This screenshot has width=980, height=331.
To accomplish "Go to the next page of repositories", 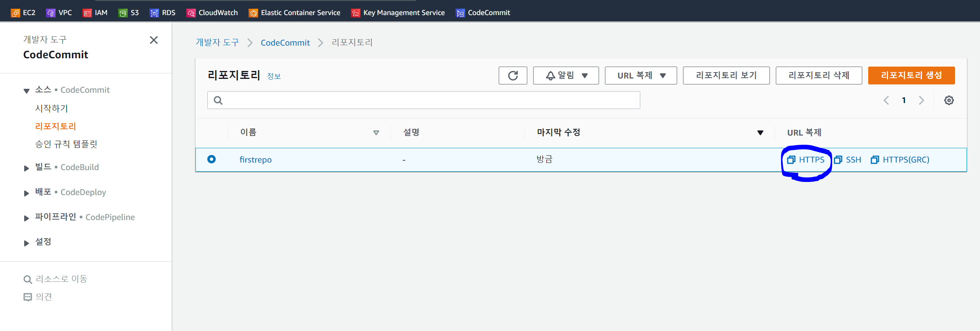I will 921,100.
